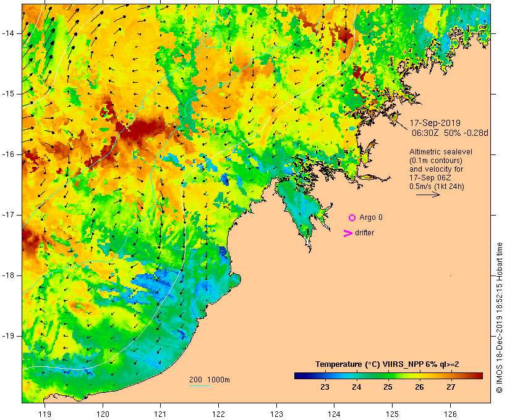
Task: Click the longitude axis label 122
Action: tap(219, 414)
